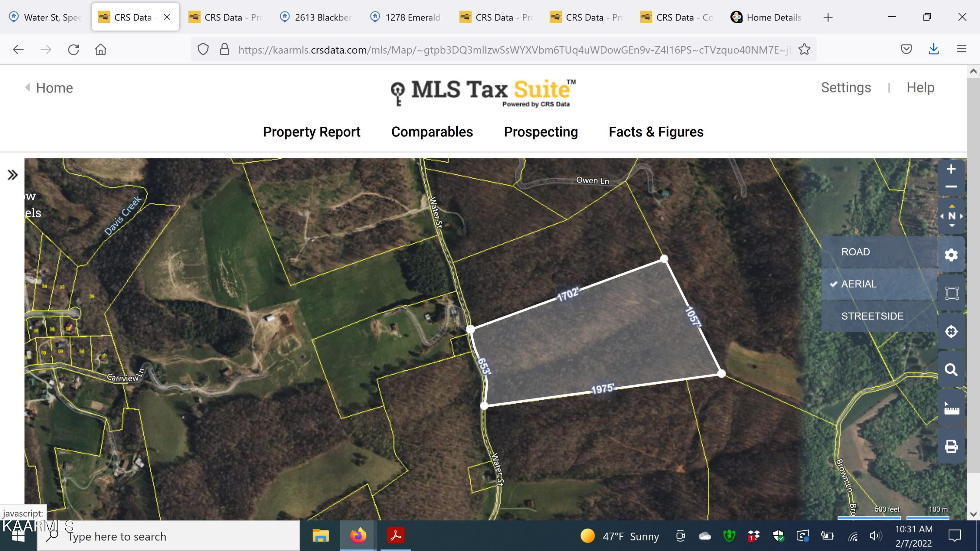Open the Comparables menu
Viewport: 980px width, 551px height.
coord(432,132)
